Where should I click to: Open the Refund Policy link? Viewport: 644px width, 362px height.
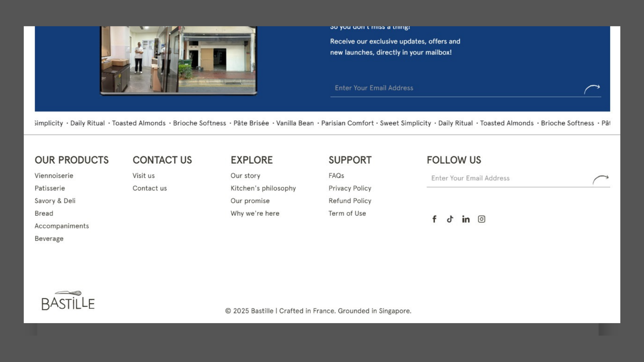pos(350,201)
